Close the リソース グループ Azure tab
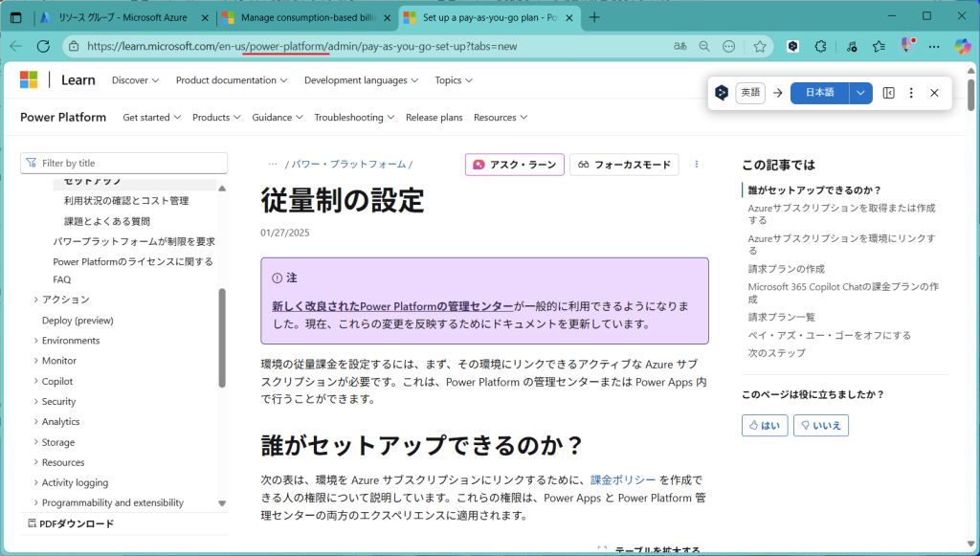The image size is (980, 556). coord(205,18)
